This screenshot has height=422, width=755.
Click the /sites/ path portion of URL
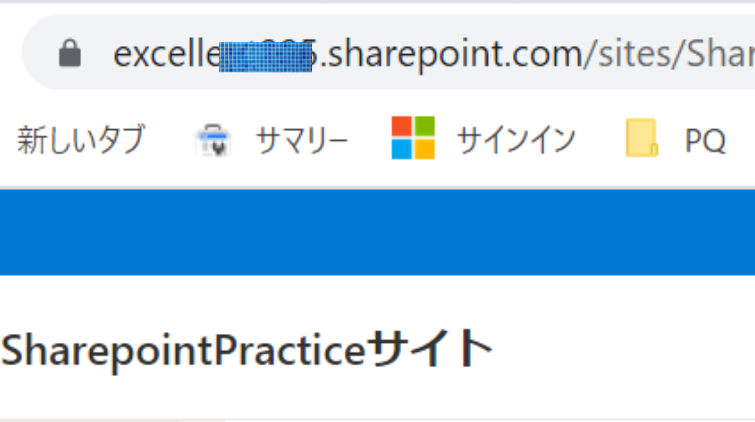point(630,54)
